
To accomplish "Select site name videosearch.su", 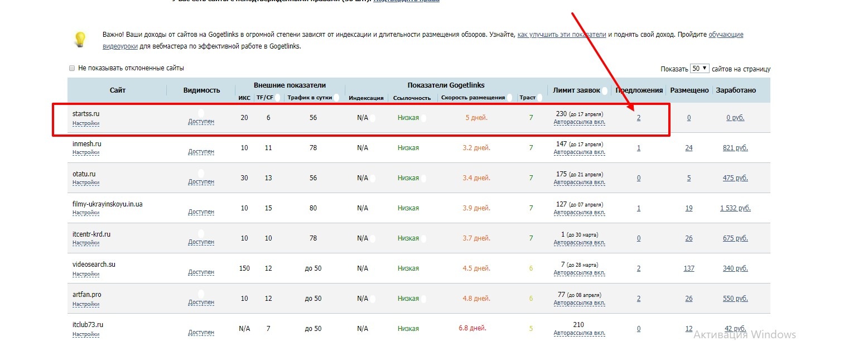I will (94, 265).
